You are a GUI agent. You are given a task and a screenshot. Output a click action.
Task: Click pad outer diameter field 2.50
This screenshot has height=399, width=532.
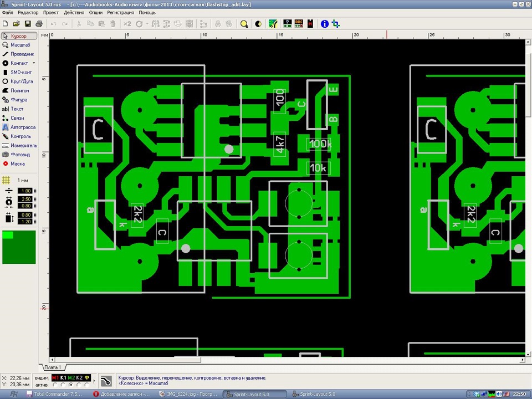click(25, 199)
